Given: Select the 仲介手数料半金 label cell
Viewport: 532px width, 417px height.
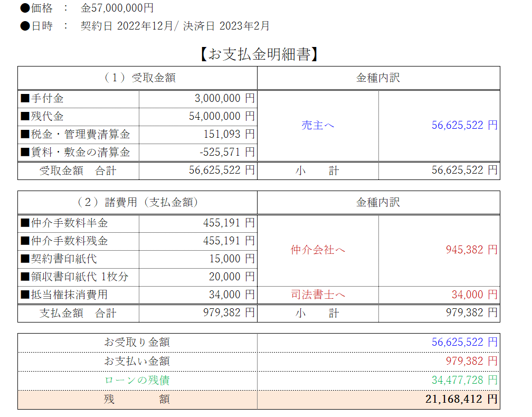Looking at the screenshot, I should pos(78,223).
